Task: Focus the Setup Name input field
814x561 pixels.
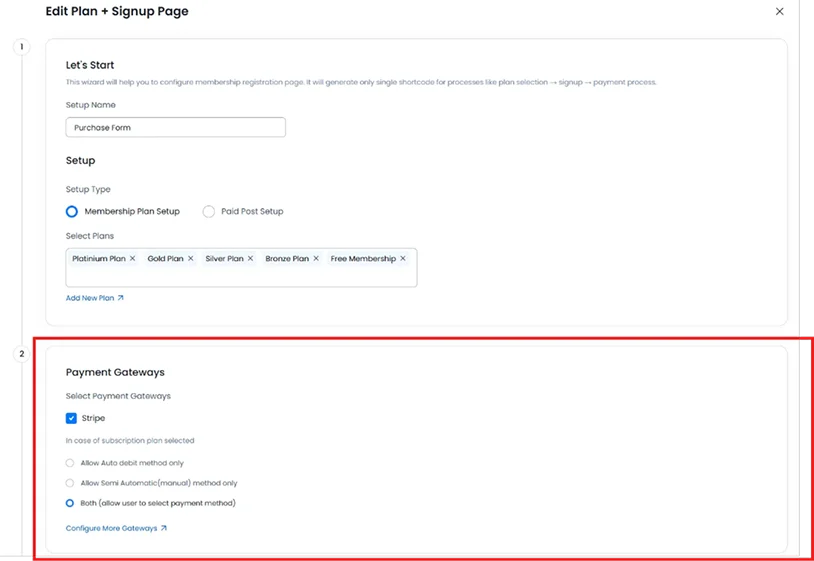Action: [x=175, y=127]
